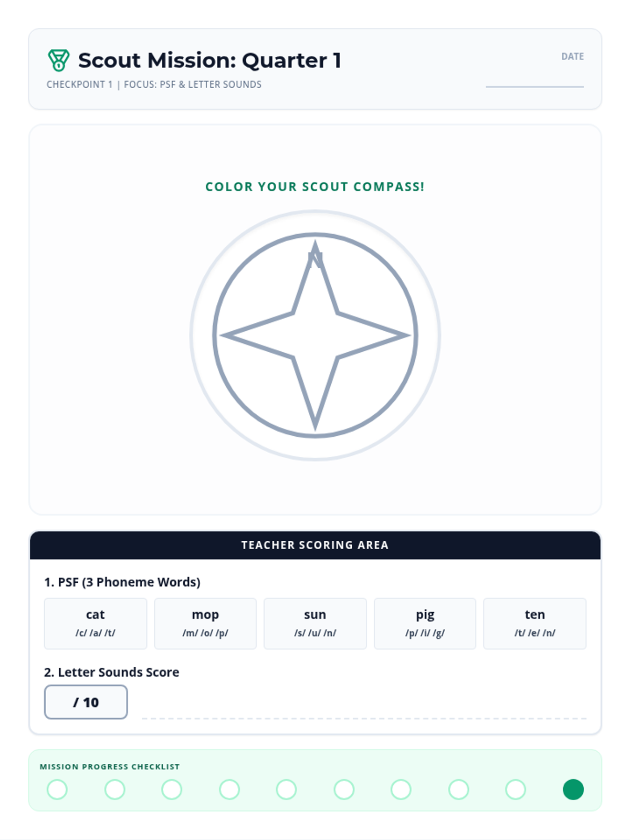Click the Scout Mission: Quarter 1 title
Viewport: 630px width, 840px height.
(x=209, y=60)
